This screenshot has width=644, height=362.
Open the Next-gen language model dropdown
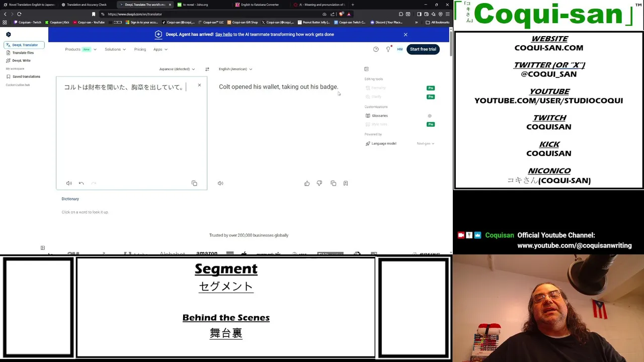click(x=425, y=144)
